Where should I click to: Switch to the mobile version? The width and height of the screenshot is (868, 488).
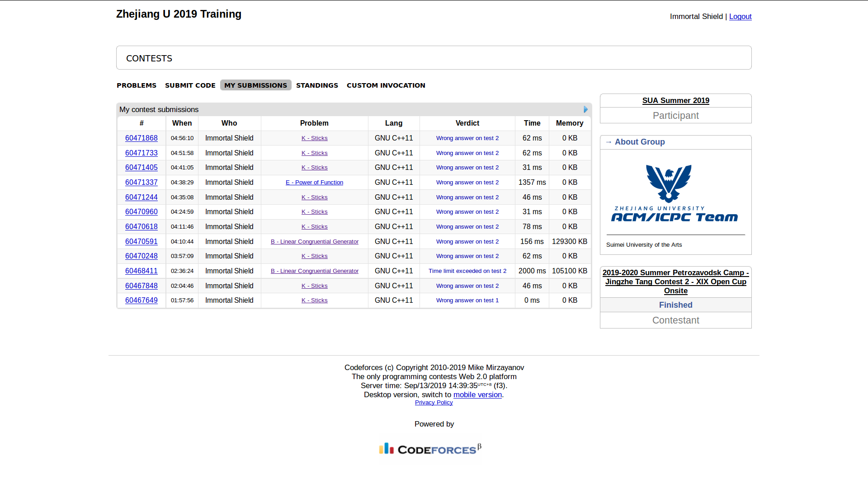[477, 394]
